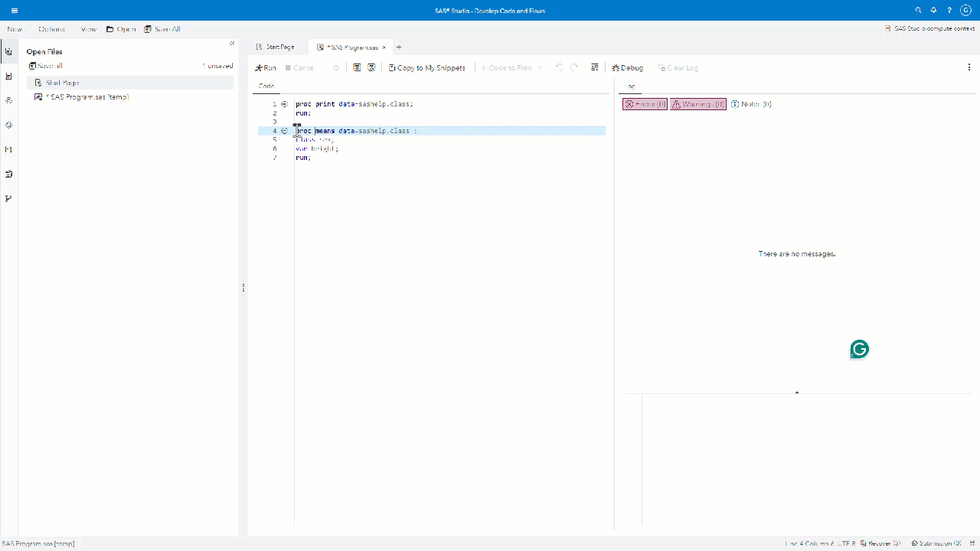Click the Copy to My Snippets button

426,67
